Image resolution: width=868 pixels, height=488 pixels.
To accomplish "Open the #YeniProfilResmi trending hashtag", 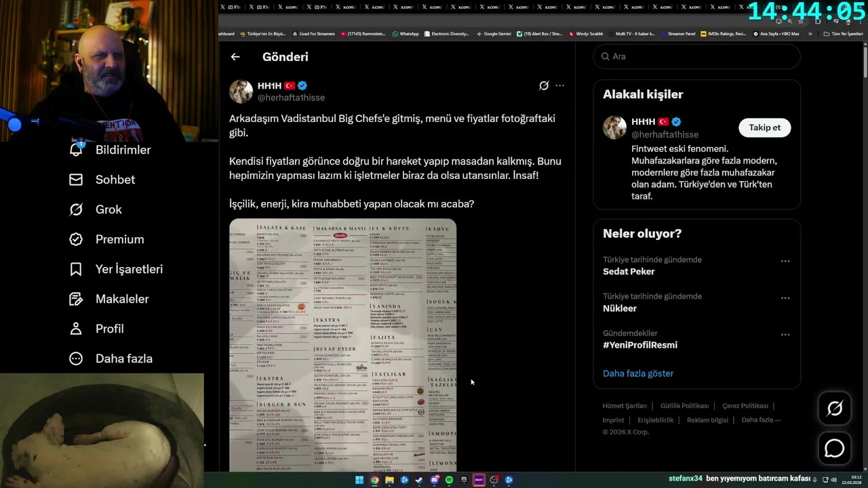I will [640, 345].
